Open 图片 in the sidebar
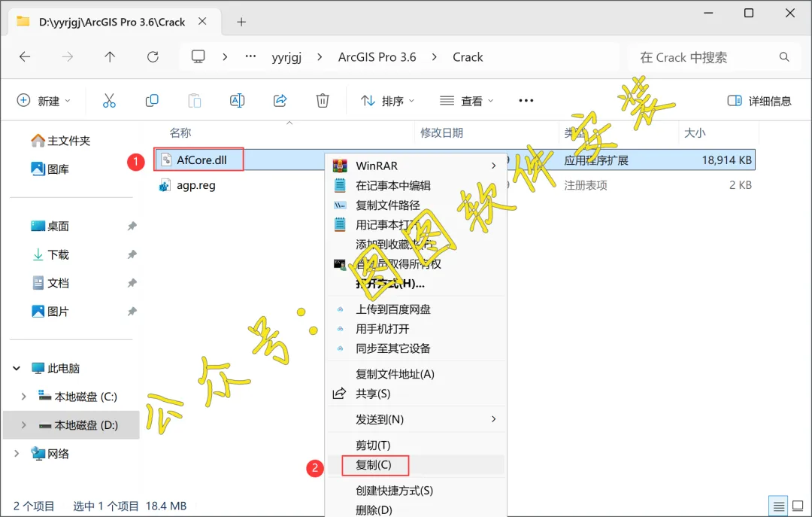Image resolution: width=812 pixels, height=517 pixels. coord(50,312)
